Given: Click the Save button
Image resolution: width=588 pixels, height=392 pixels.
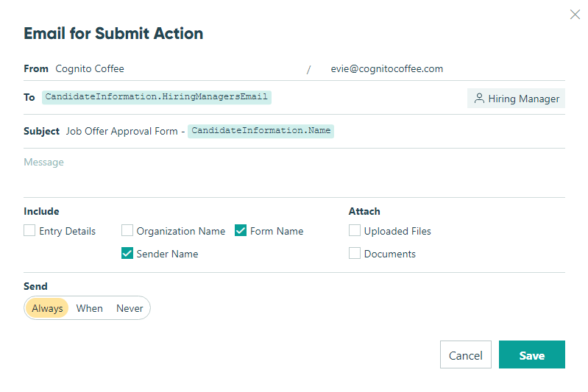Looking at the screenshot, I should point(532,354).
